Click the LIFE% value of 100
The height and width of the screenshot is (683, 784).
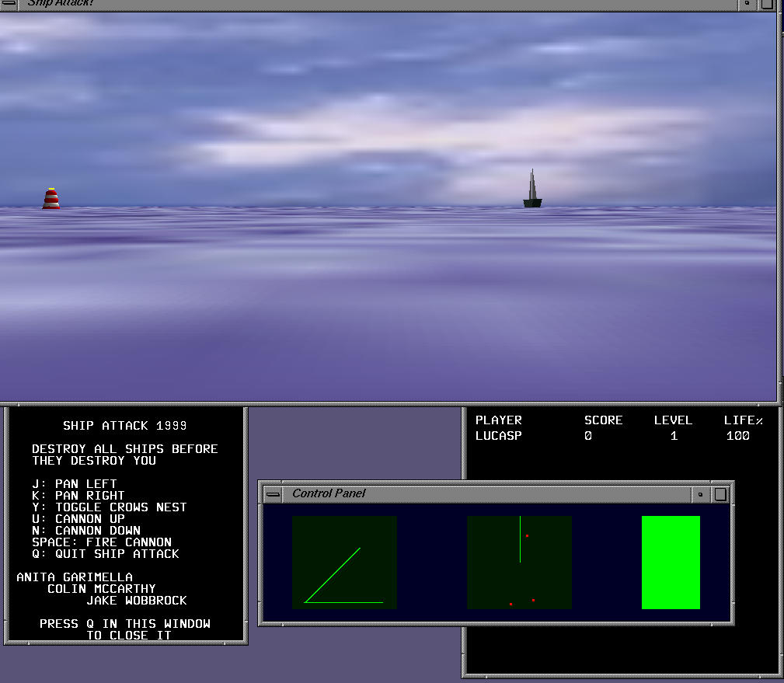click(x=737, y=436)
